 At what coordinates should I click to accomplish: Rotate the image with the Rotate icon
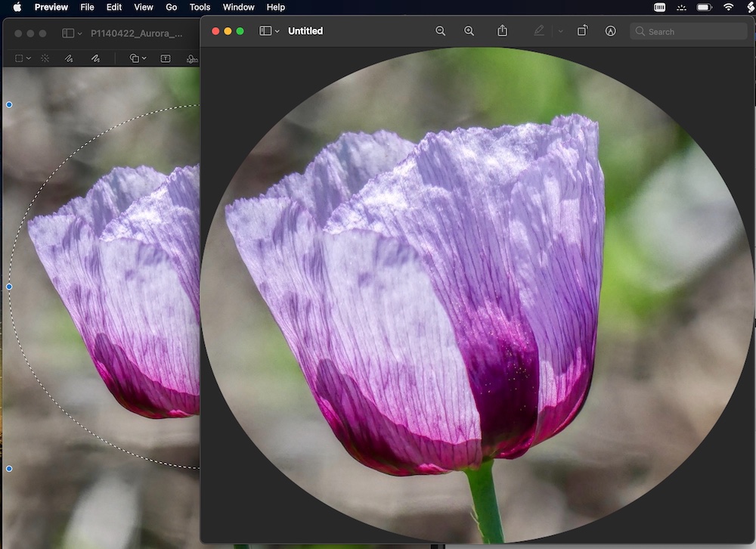coord(582,31)
